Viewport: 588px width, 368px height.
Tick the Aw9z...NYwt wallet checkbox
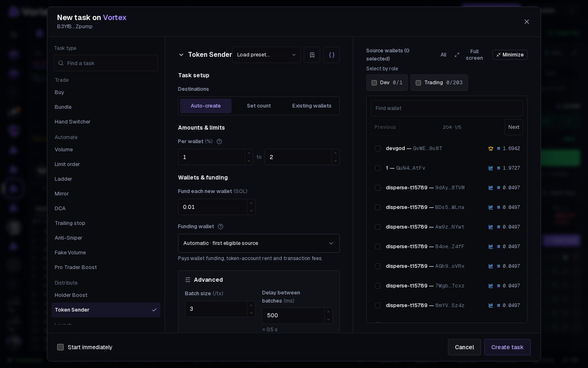378,227
